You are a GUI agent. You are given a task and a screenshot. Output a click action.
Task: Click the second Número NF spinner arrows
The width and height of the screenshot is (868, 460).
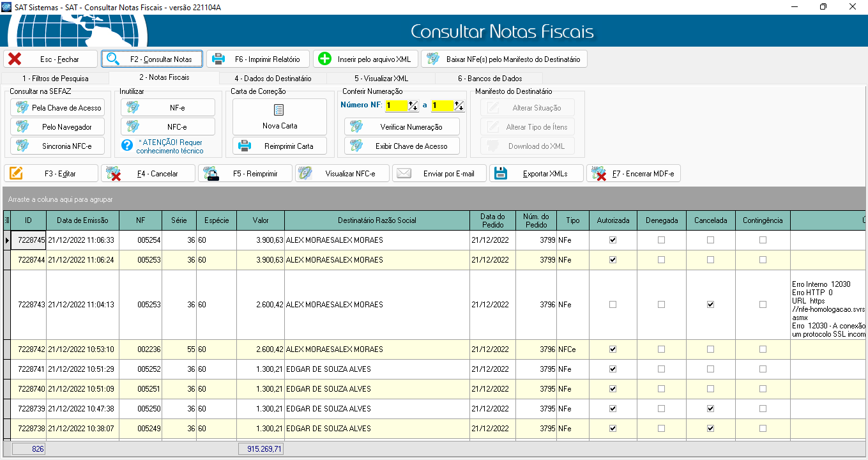459,106
